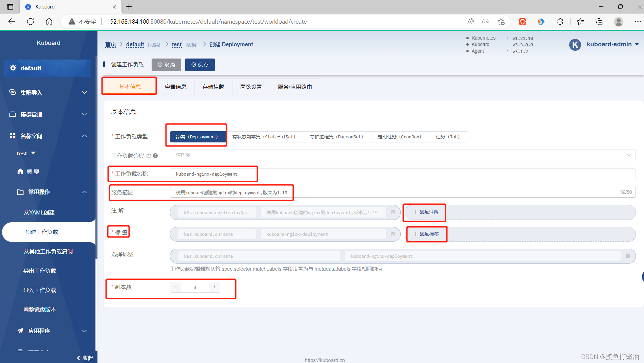The width and height of the screenshot is (644, 363).
Task: Open the test namespace dropdown
Action: point(26,154)
